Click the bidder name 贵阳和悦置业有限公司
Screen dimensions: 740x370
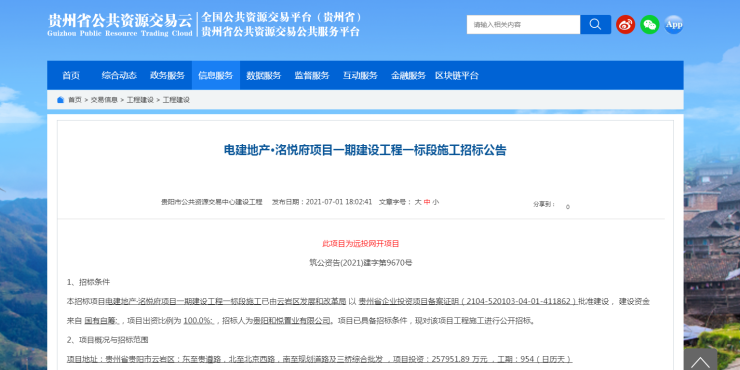292,320
